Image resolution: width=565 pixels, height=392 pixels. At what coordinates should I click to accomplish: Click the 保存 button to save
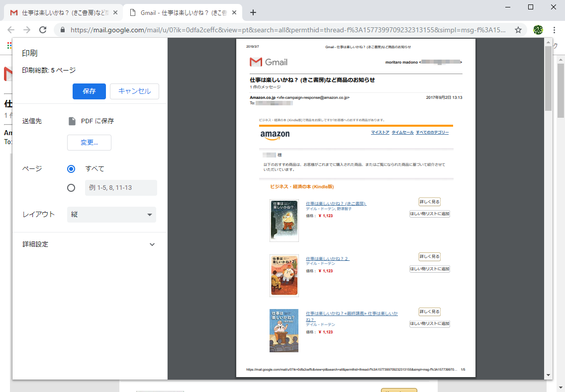(89, 91)
